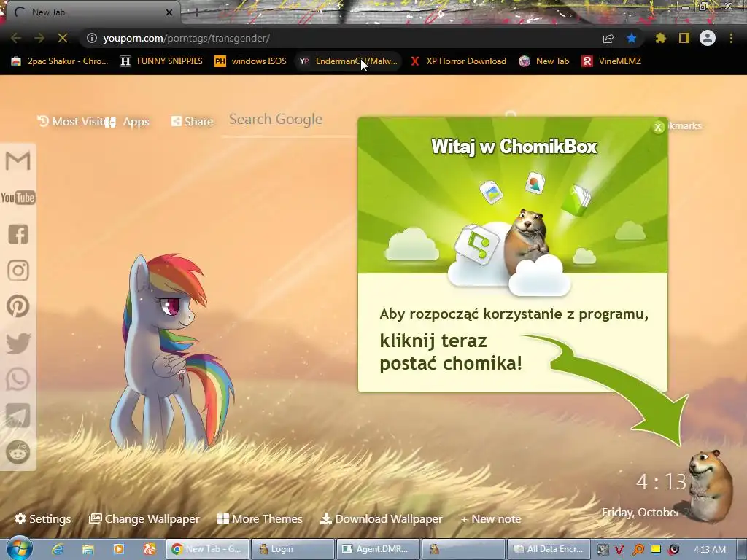Switch to Login taskbar window
The width and height of the screenshot is (747, 560).
tap(293, 549)
